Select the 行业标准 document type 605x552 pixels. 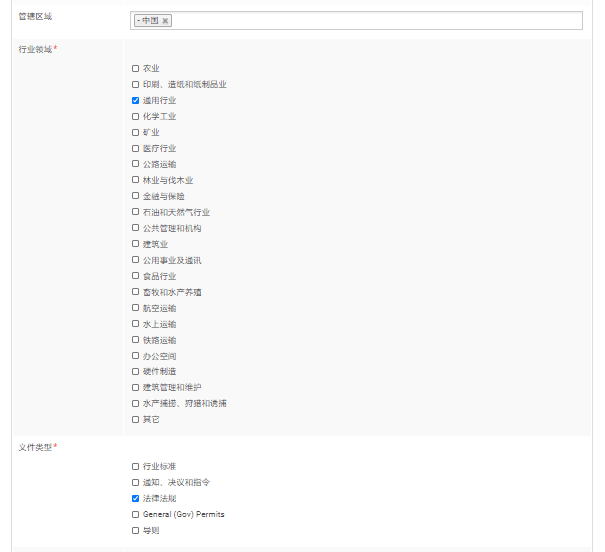[136, 467]
